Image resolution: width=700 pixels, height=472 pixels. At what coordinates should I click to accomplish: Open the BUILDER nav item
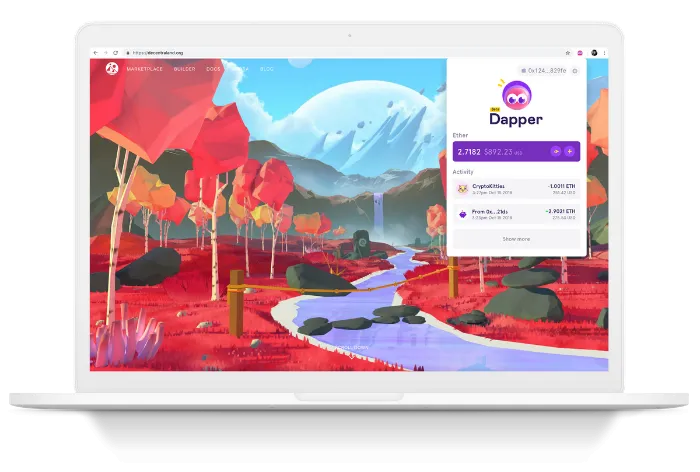(x=184, y=69)
